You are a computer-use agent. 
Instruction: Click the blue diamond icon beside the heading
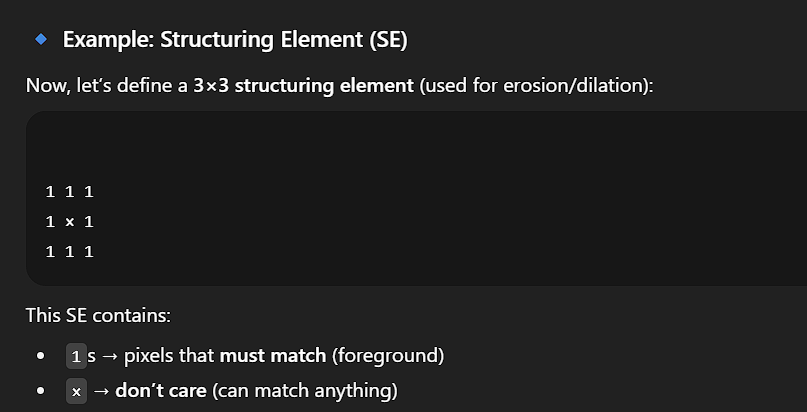point(41,39)
